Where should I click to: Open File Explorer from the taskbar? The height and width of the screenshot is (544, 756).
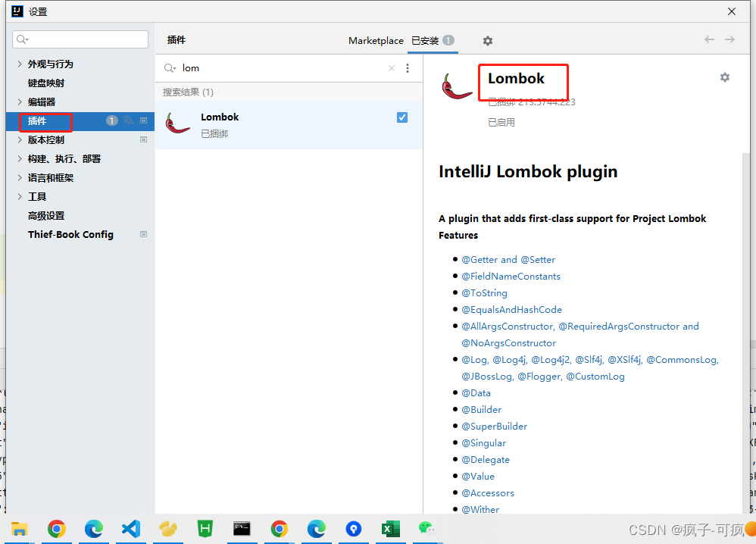pos(19,529)
